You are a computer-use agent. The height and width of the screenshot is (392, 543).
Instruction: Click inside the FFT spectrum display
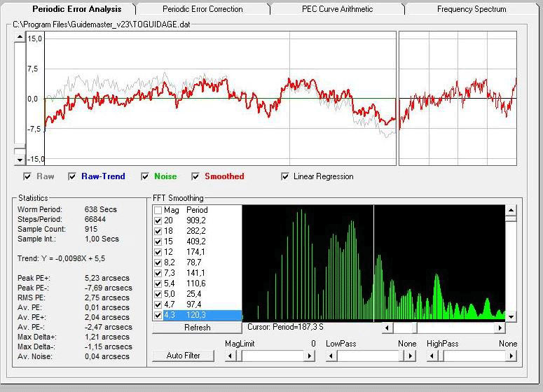(373, 263)
